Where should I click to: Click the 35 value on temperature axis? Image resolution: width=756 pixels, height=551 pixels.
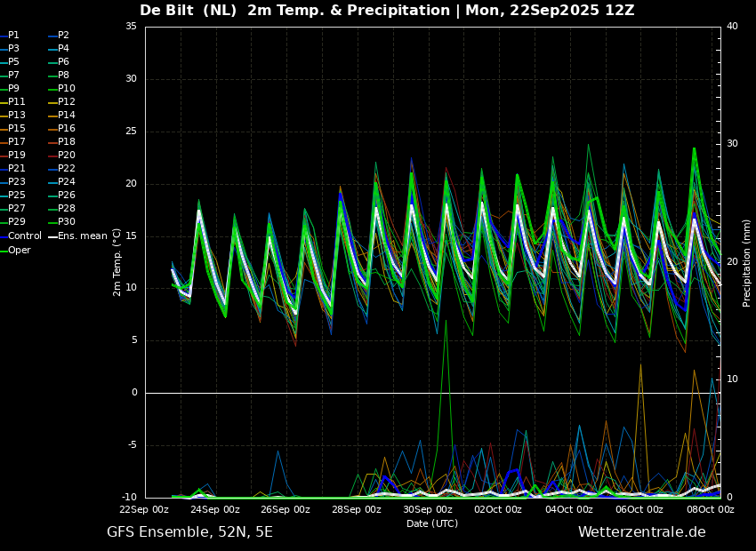131,27
